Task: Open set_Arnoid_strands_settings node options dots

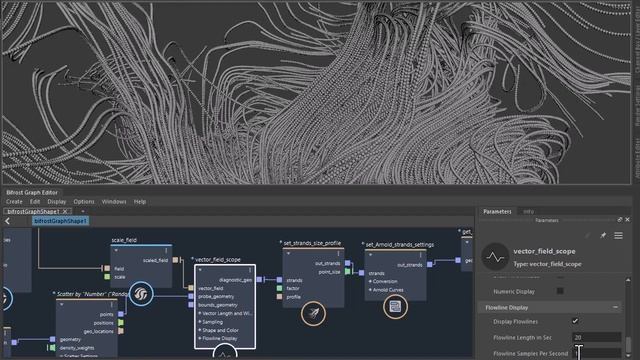Action: (420, 255)
